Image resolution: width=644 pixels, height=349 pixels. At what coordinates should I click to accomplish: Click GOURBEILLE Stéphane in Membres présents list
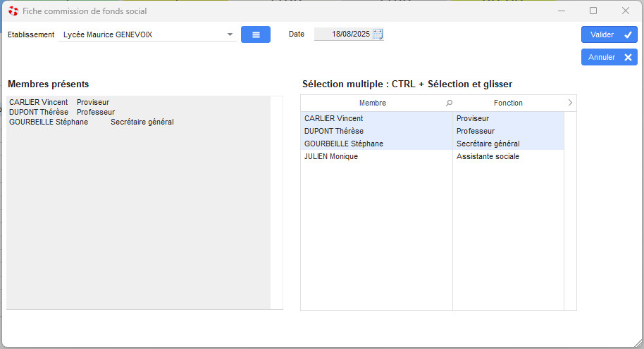coord(49,122)
